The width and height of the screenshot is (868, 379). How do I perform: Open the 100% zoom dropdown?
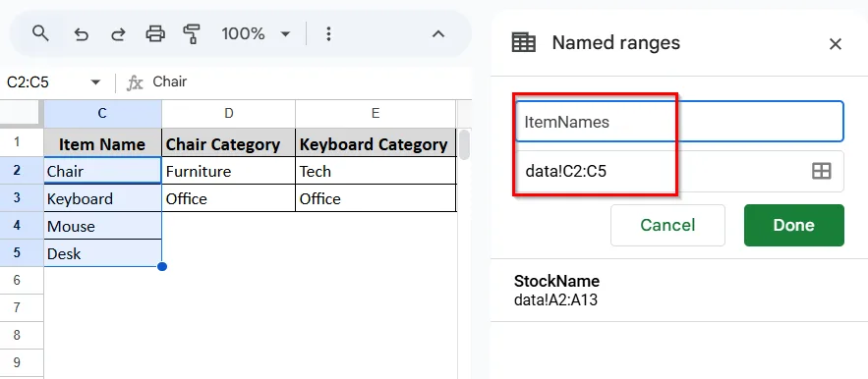256,34
